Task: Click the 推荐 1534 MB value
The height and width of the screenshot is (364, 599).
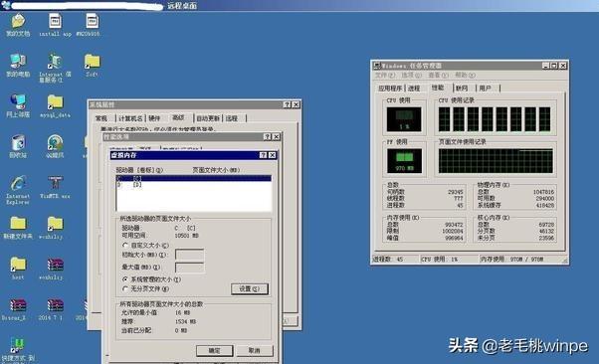Action: coord(185,321)
